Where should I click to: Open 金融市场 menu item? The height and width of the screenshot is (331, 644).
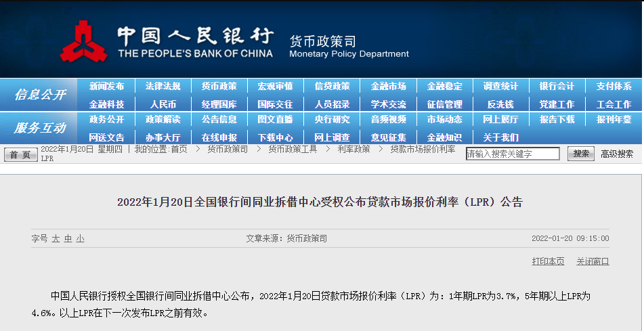[x=388, y=86]
